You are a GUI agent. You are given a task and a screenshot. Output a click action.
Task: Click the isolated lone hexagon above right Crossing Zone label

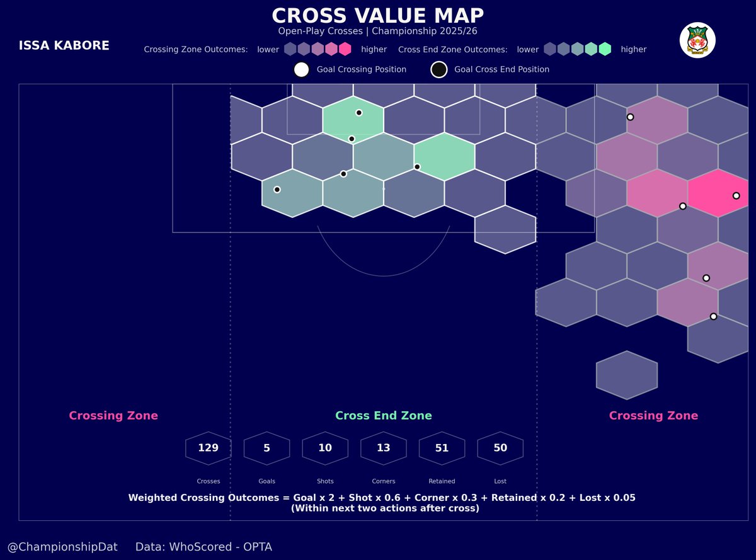[627, 375]
